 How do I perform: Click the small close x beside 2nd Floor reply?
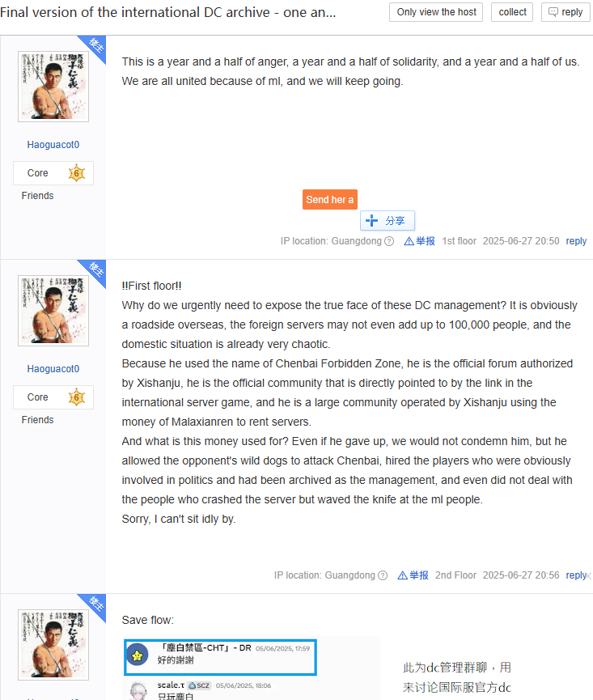589,576
